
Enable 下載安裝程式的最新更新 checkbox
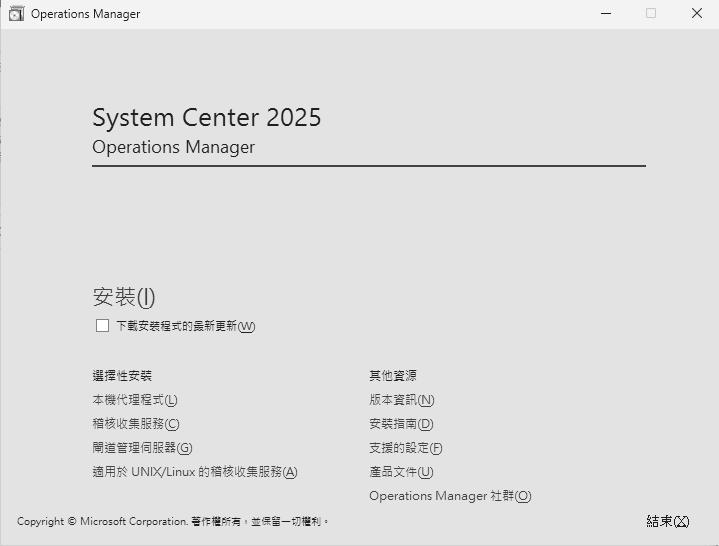(102, 325)
